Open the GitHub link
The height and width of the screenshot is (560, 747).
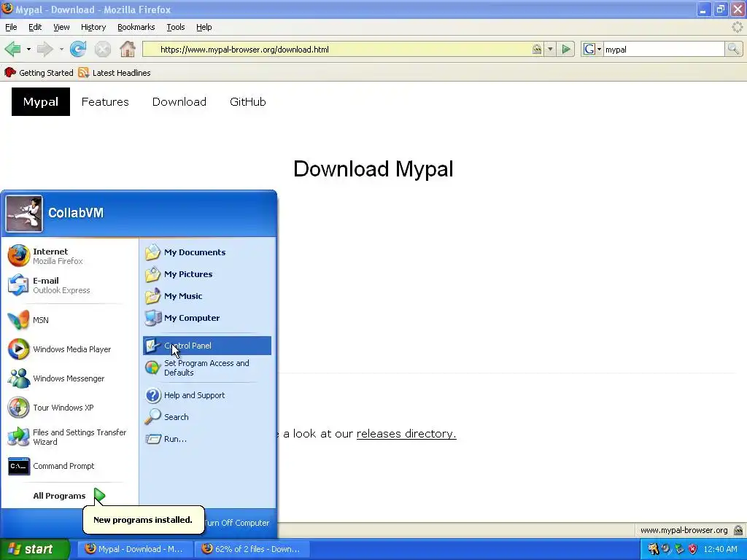(x=248, y=102)
